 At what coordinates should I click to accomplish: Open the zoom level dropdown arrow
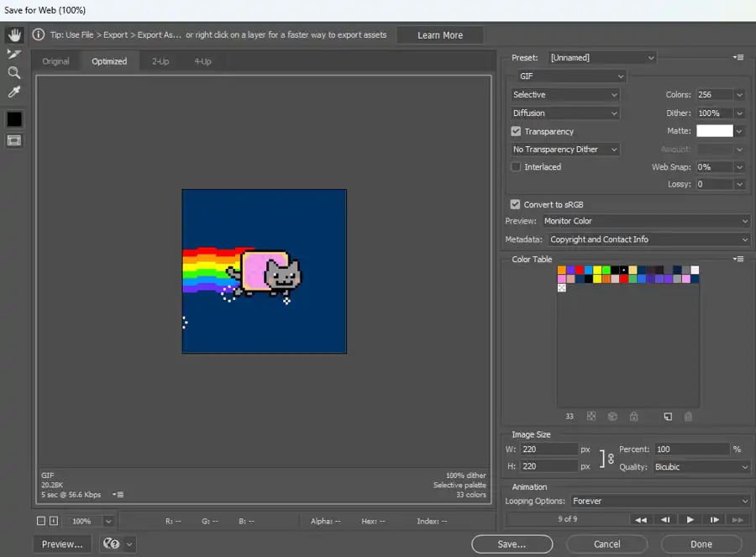(108, 522)
